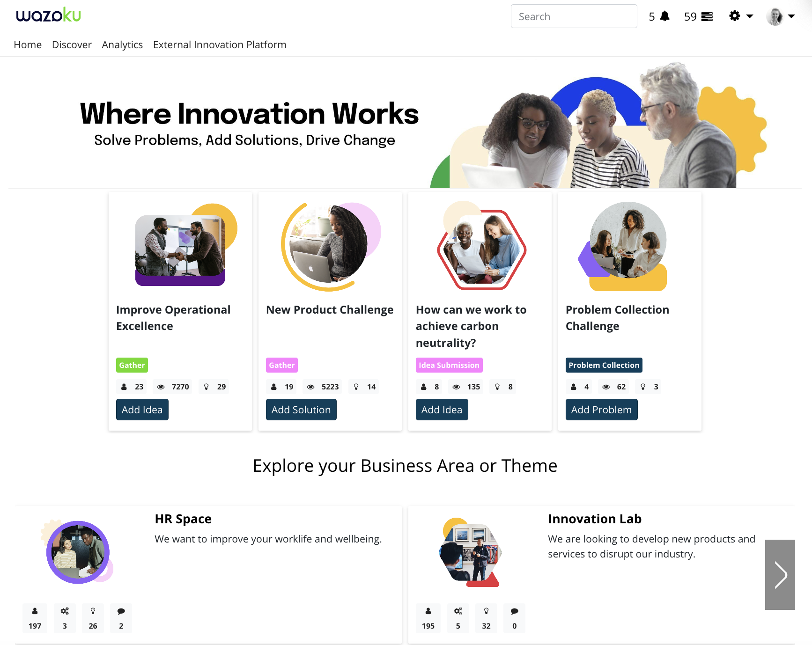Click the comments bubble icon in HR Space
This screenshot has height=645, width=812.
(x=121, y=611)
